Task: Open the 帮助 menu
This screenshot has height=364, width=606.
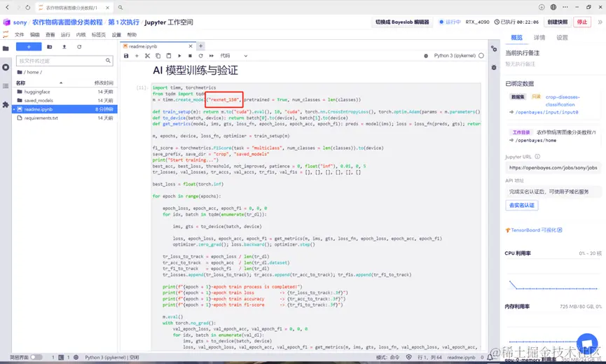Action: [x=132, y=35]
